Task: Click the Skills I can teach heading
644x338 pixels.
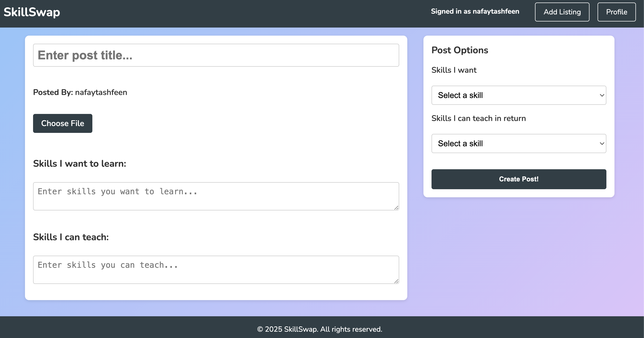Action: pyautogui.click(x=71, y=237)
